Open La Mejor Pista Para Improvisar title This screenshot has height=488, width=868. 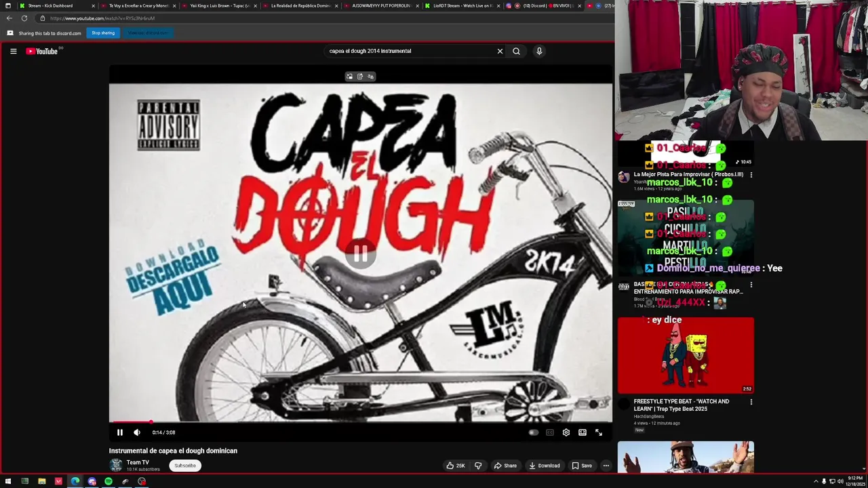pos(688,174)
